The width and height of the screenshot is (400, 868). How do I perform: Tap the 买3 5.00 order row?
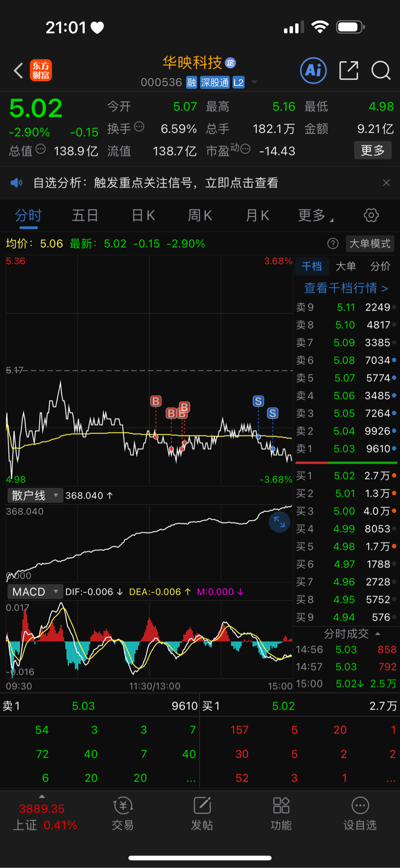346,511
